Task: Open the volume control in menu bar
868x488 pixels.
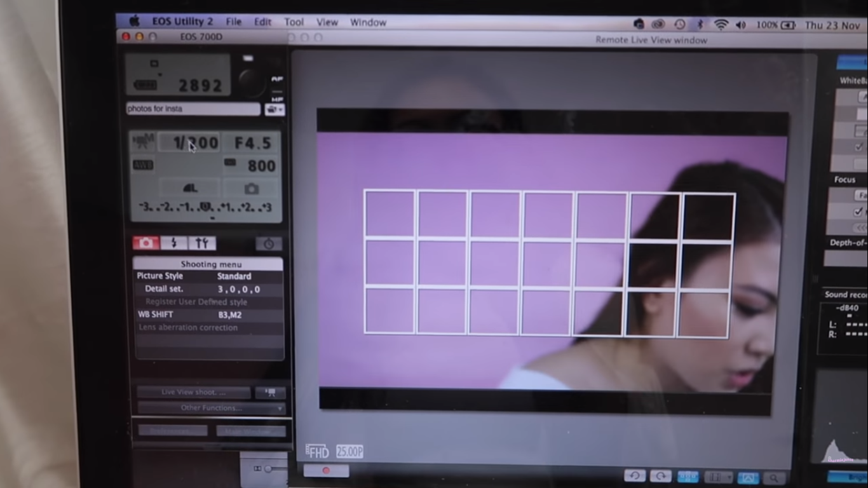Action: pyautogui.click(x=740, y=25)
